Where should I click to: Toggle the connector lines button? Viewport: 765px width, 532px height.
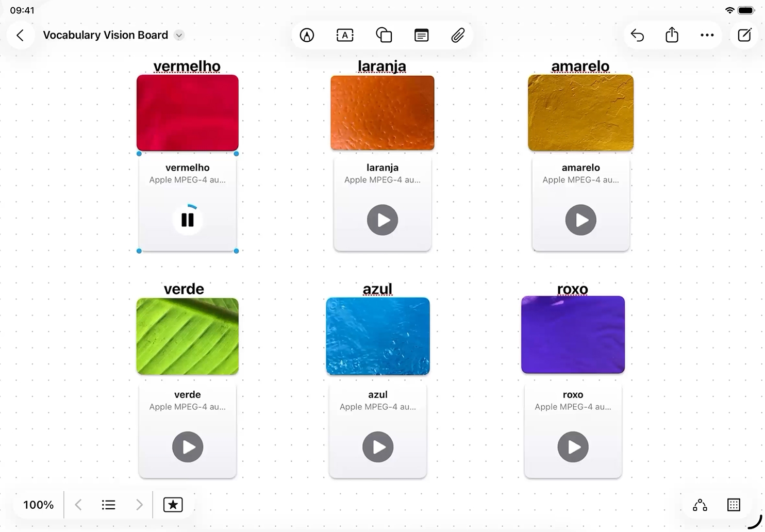(700, 505)
